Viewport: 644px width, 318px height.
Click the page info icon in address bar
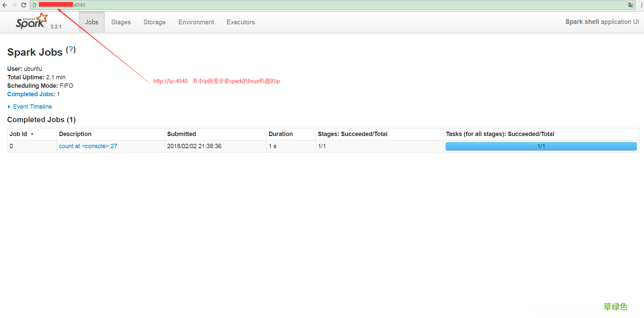[34, 5]
